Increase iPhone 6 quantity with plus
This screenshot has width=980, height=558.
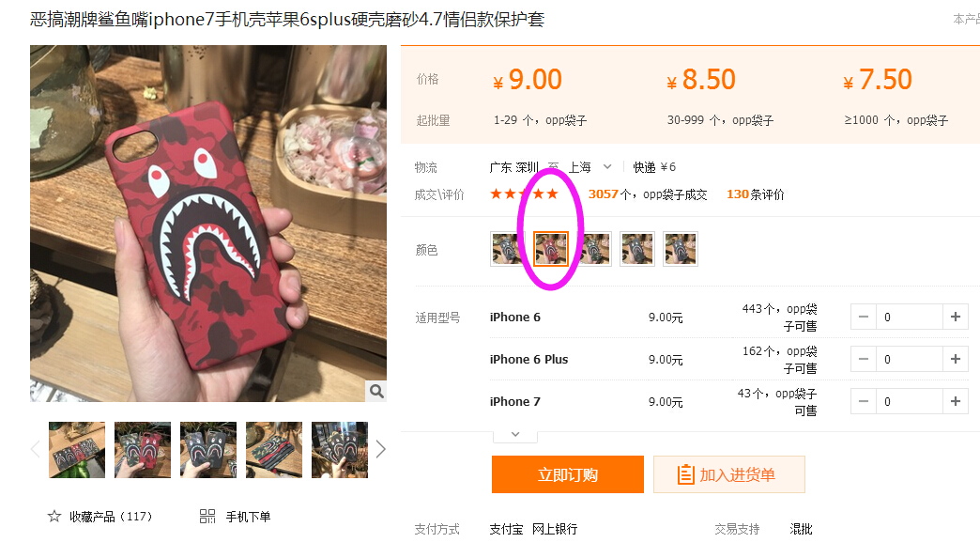(955, 318)
